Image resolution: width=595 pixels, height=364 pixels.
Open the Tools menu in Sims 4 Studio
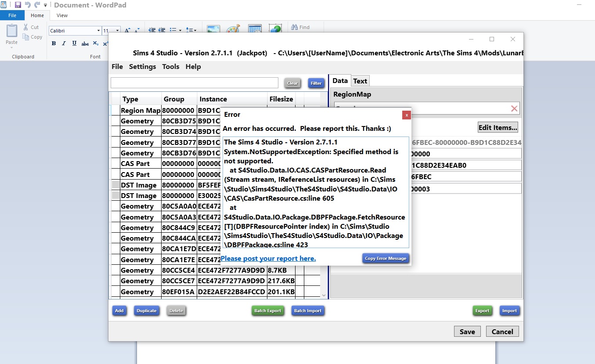click(x=170, y=67)
